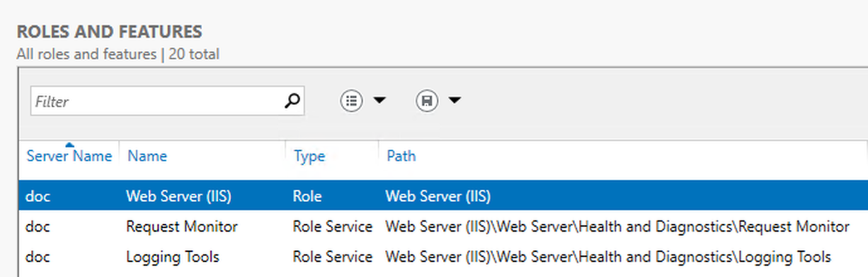Sort by the Server Name column
The height and width of the screenshot is (277, 868).
69,156
